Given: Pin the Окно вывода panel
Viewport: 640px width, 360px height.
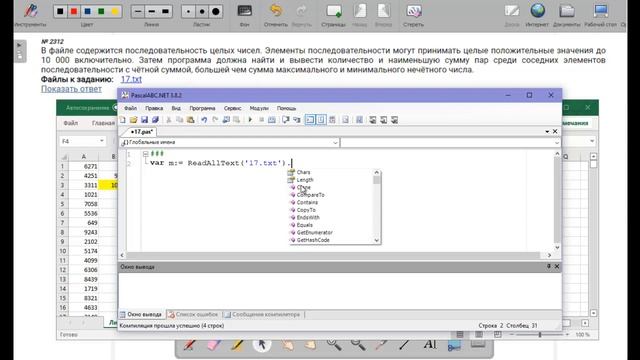Looking at the screenshot, I should tap(549, 266).
